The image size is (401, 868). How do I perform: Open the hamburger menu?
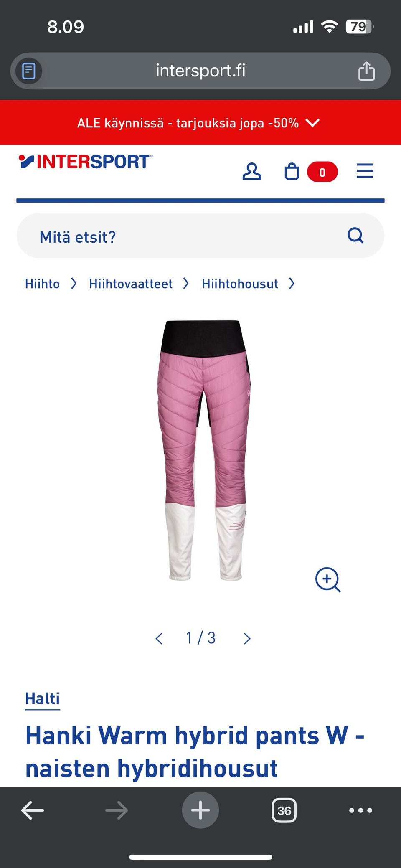point(365,171)
